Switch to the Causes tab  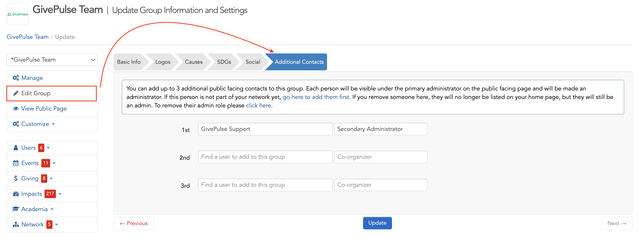(194, 62)
